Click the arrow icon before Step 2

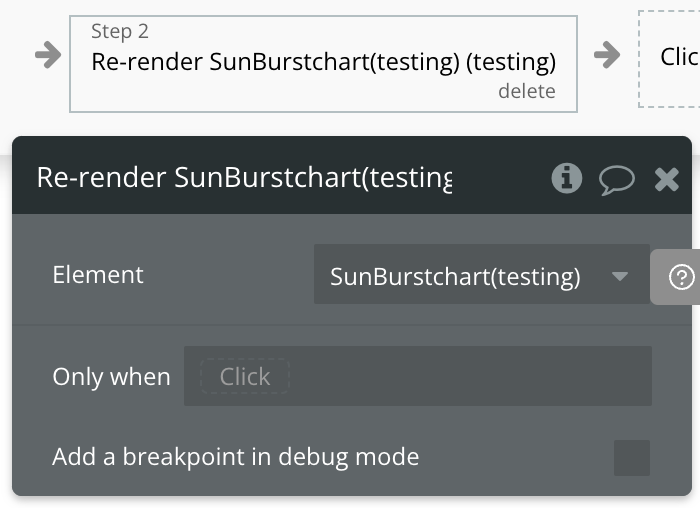[x=48, y=55]
